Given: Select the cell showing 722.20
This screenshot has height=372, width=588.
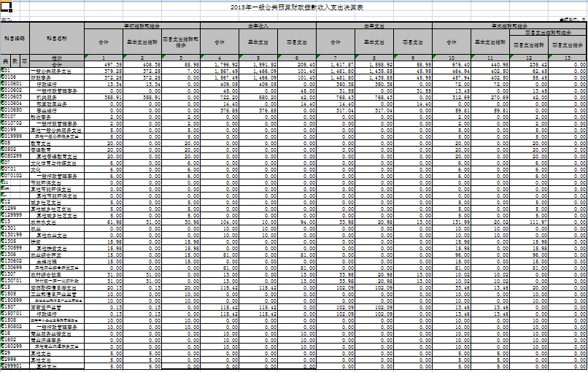Looking at the screenshot, I should coord(220,97).
